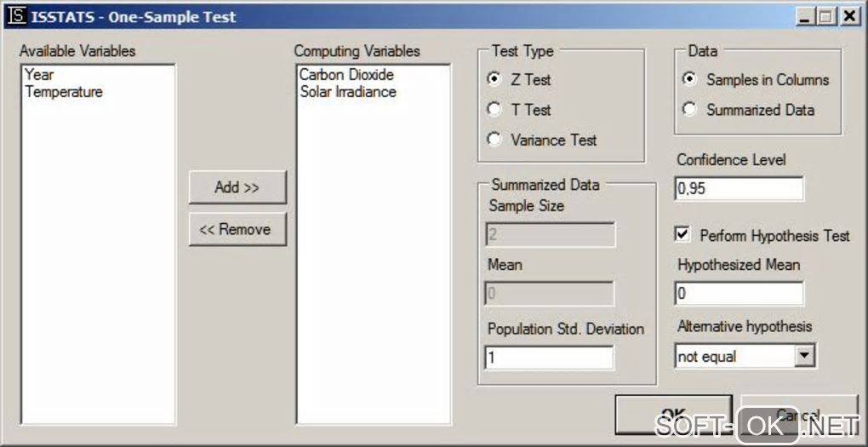Select Year in Available Variables list
The width and height of the screenshot is (868, 447).
[40, 75]
